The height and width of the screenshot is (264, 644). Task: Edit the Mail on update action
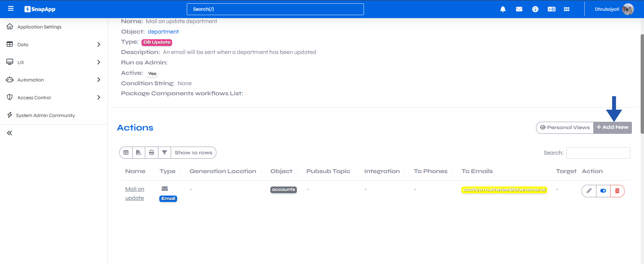(x=589, y=191)
